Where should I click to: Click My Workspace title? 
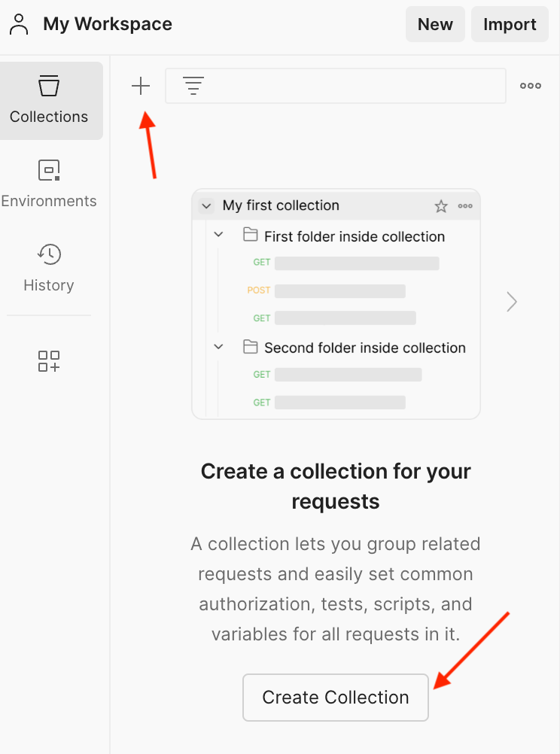click(108, 24)
